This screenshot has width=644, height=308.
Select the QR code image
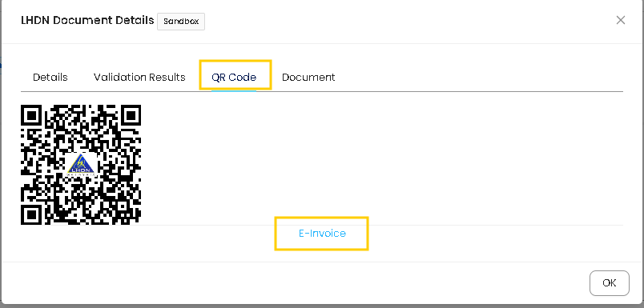pos(81,165)
